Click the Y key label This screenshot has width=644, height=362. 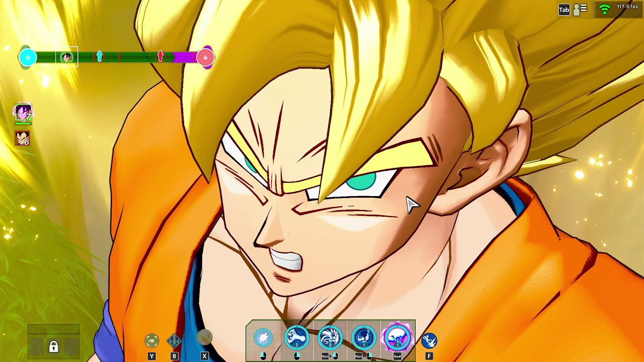pos(152,356)
